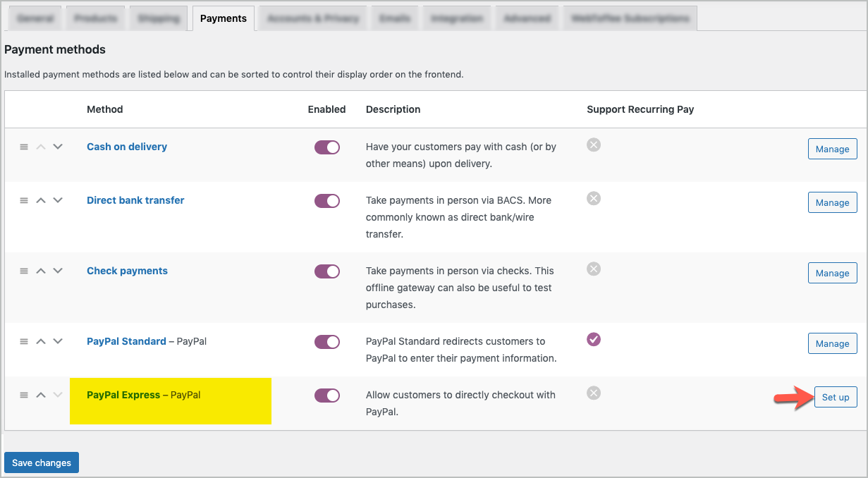Open the Direct bank transfer link
The width and height of the screenshot is (868, 478).
[135, 200]
